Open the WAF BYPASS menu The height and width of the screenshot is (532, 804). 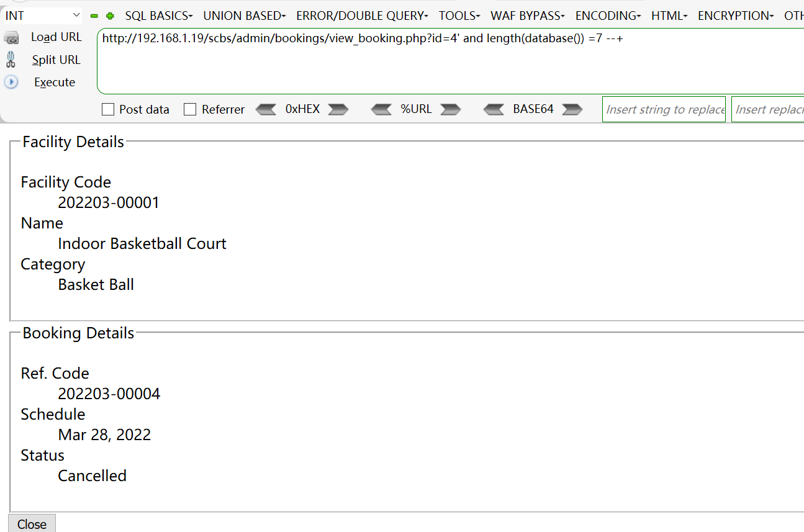tap(528, 16)
